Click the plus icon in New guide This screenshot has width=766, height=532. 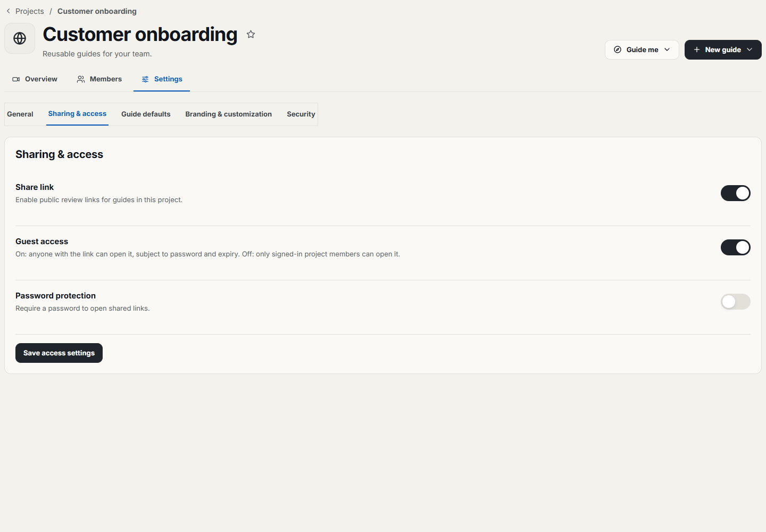pyautogui.click(x=697, y=49)
